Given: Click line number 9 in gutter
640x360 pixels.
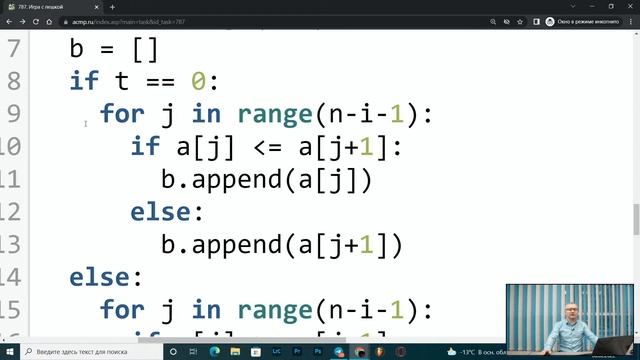Looking at the screenshot, I should [x=14, y=113].
